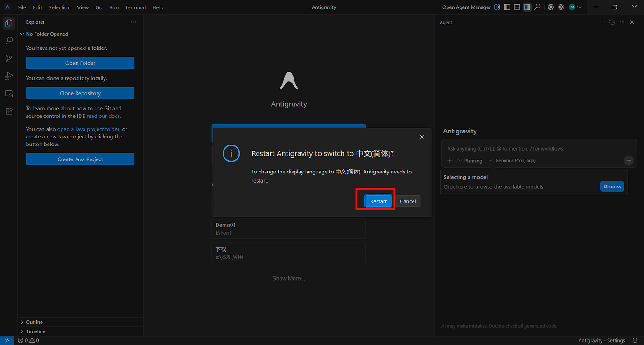This screenshot has width=644, height=345.
Task: Follow the 'read our docs' link
Action: click(x=104, y=116)
